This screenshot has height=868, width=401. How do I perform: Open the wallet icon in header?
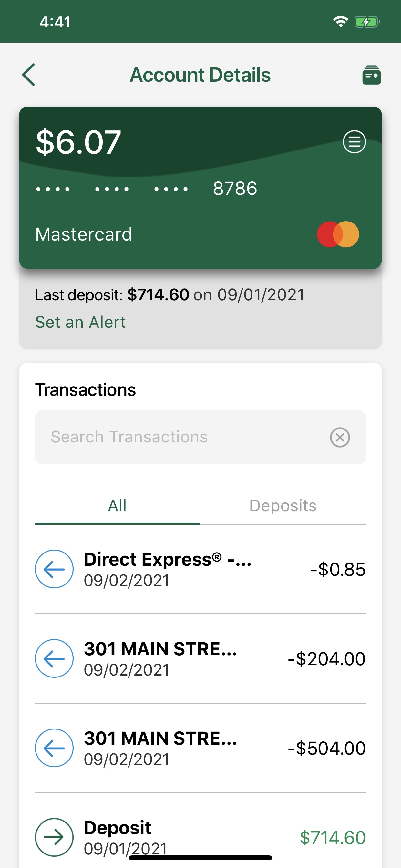(x=371, y=75)
